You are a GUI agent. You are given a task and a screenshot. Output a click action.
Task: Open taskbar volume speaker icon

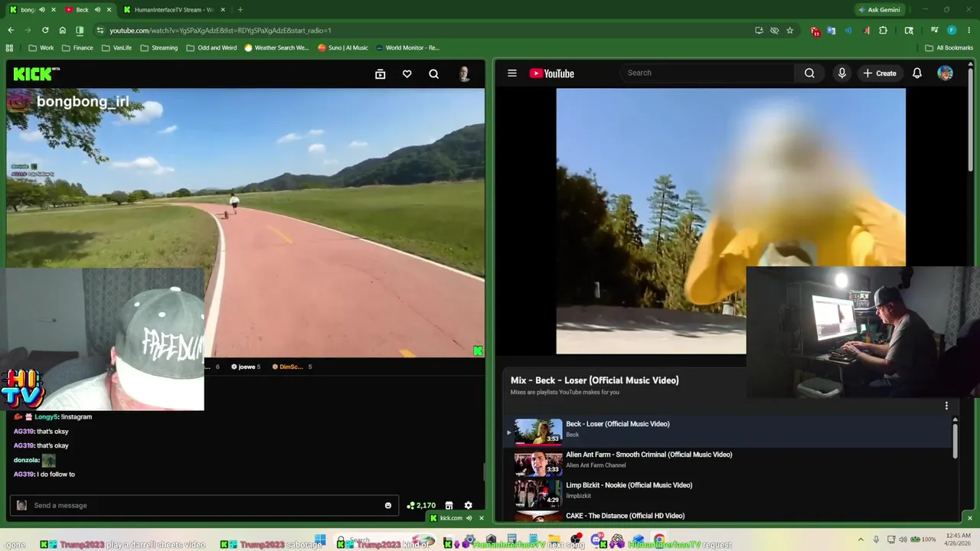903,540
